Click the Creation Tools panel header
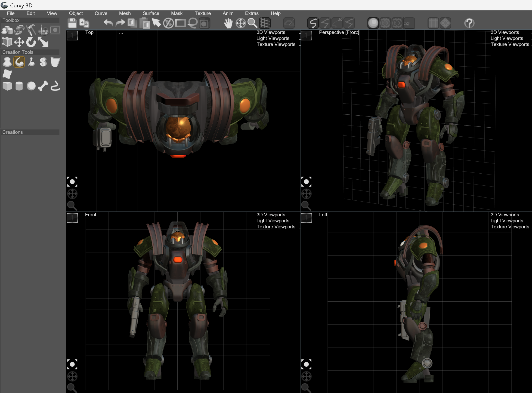 point(30,52)
